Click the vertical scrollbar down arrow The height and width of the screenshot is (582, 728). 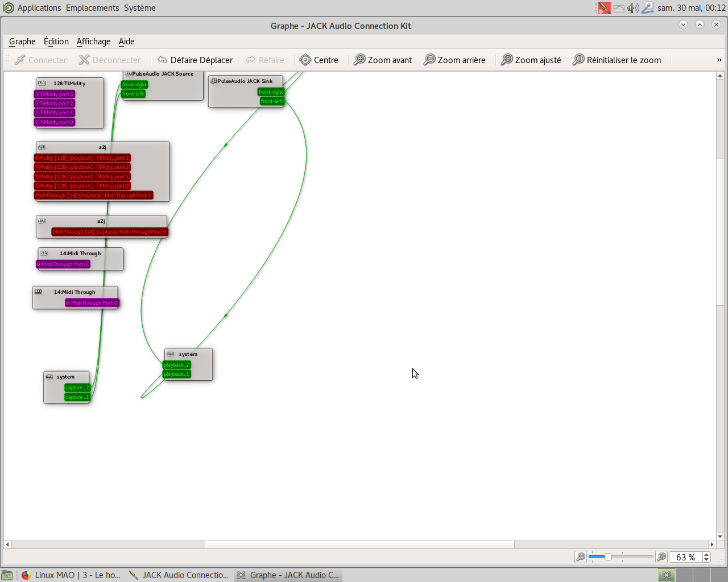point(720,536)
